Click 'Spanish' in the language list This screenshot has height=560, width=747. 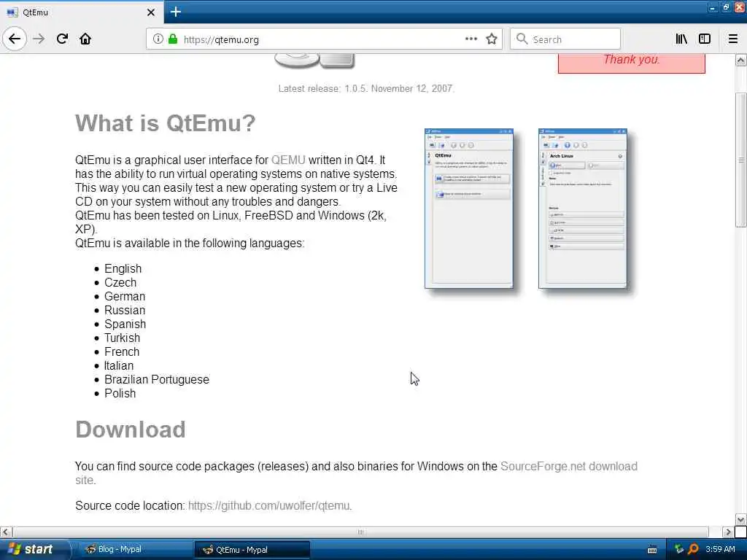tap(125, 324)
